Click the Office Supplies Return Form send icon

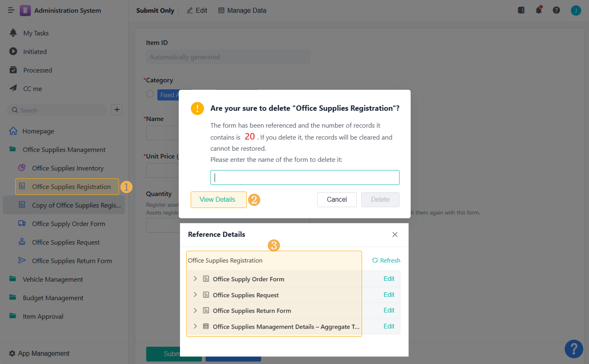click(22, 260)
